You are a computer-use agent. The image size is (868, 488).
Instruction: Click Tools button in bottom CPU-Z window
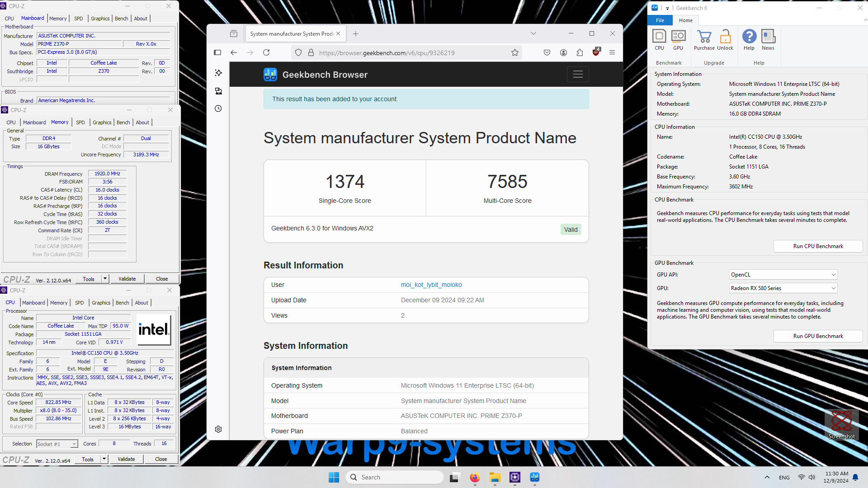[x=88, y=459]
